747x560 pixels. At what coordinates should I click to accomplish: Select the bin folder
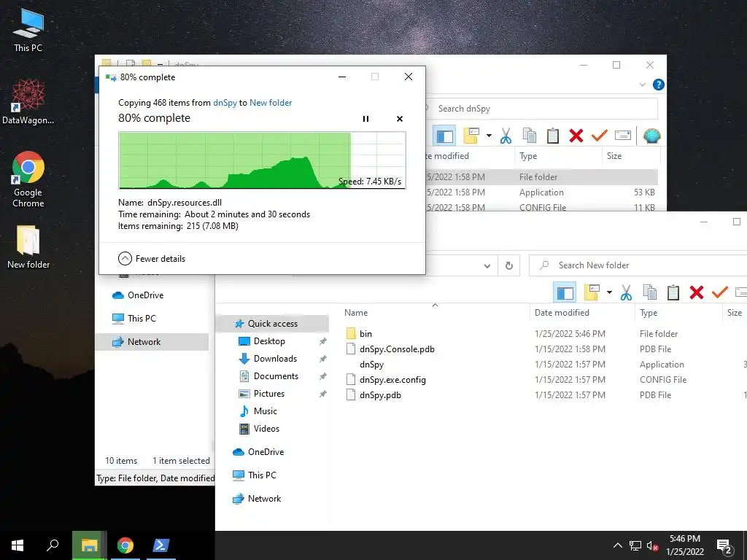[365, 334]
